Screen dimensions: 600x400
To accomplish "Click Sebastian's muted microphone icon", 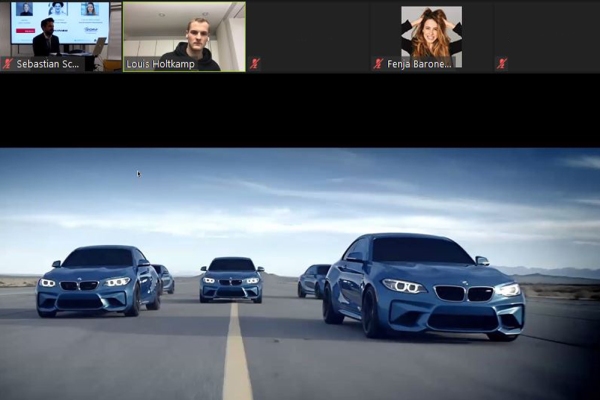I will click(x=8, y=64).
